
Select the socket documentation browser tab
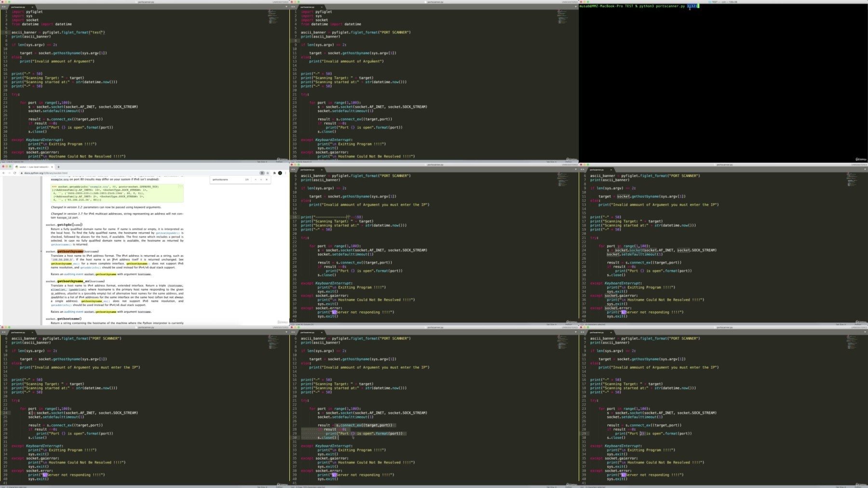coord(33,167)
